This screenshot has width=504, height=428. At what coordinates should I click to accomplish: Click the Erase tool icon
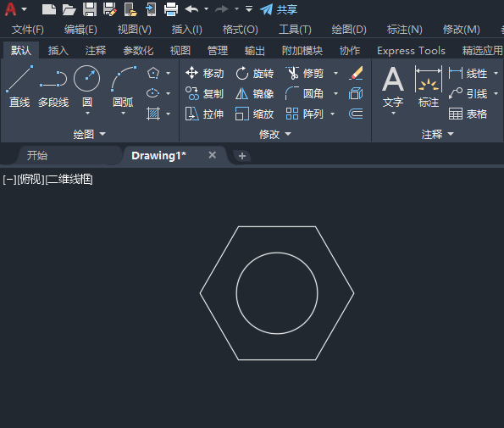coord(356,74)
